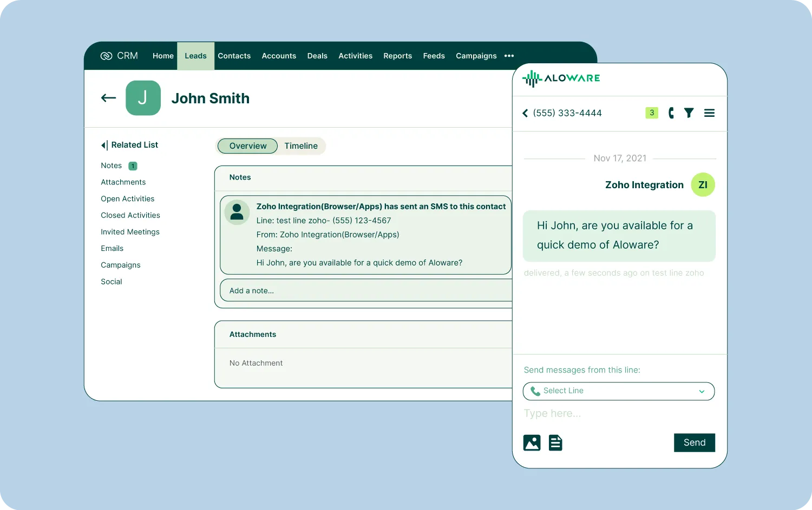
Task: Click the Aloware message bubble to John
Action: point(619,236)
